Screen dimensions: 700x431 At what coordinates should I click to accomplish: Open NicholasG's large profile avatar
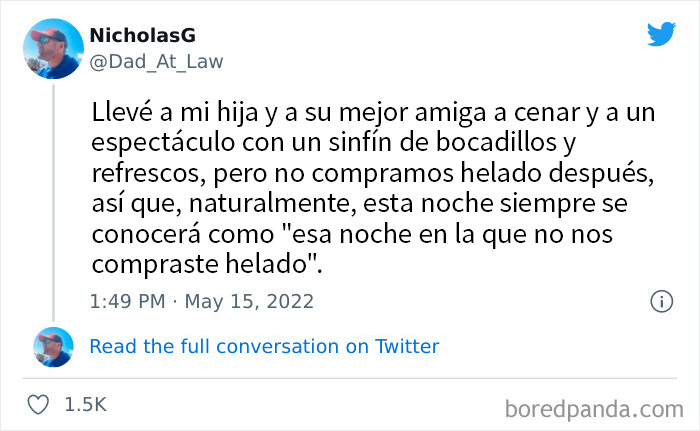tap(54, 49)
